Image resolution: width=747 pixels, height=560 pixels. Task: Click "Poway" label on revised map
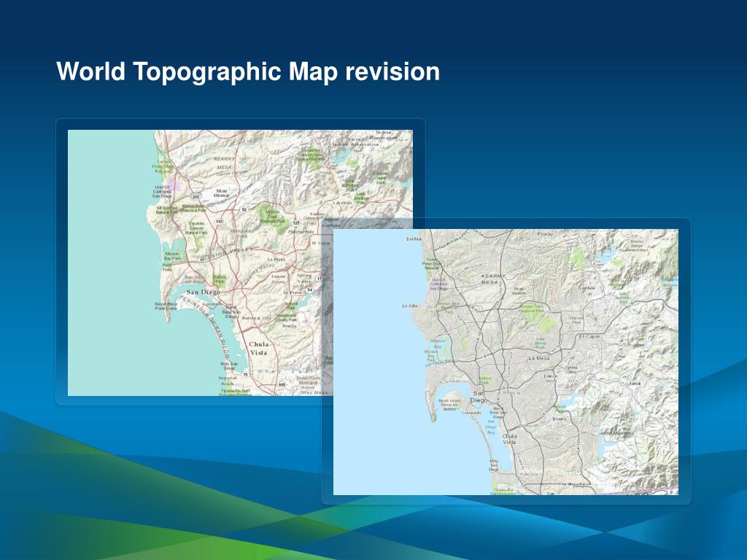tap(546, 234)
